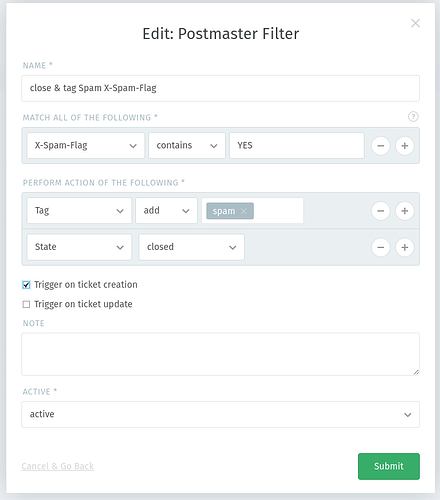The height and width of the screenshot is (500, 440).
Task: Change the contains operator dropdown
Action: (187, 146)
